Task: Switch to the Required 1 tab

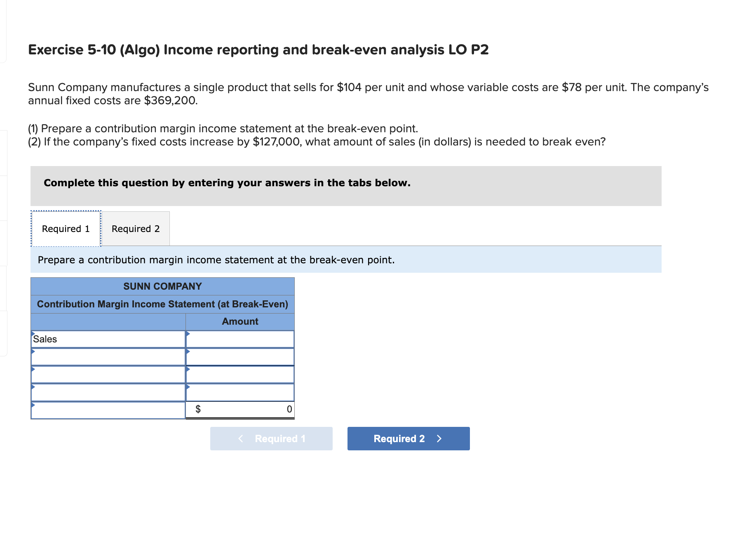Action: click(x=65, y=228)
